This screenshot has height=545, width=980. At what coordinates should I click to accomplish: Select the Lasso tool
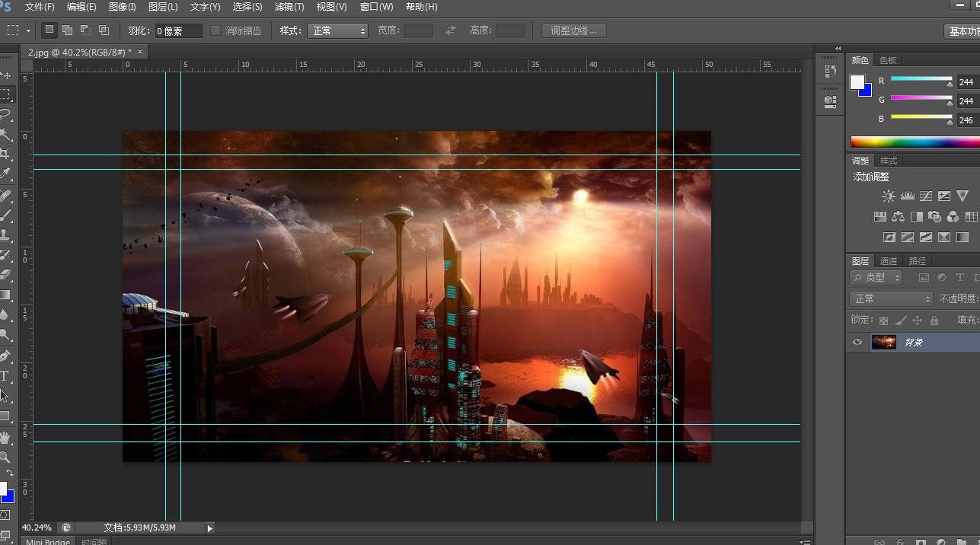(x=5, y=114)
